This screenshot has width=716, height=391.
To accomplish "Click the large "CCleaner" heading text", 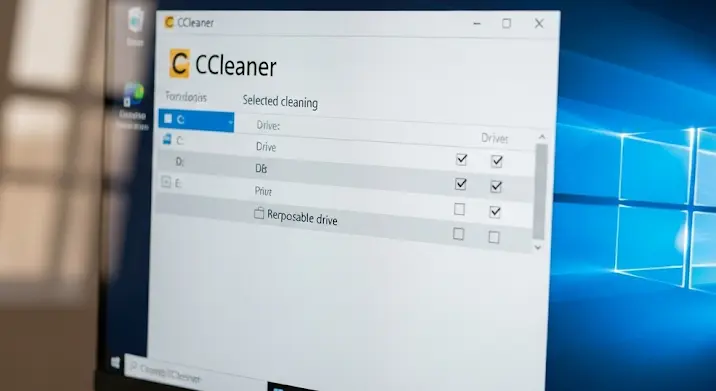I will click(236, 66).
